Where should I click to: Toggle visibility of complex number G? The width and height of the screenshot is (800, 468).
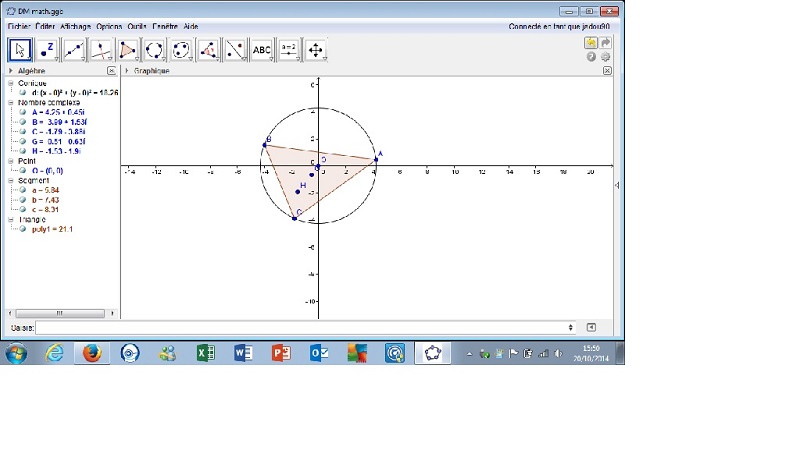click(22, 141)
